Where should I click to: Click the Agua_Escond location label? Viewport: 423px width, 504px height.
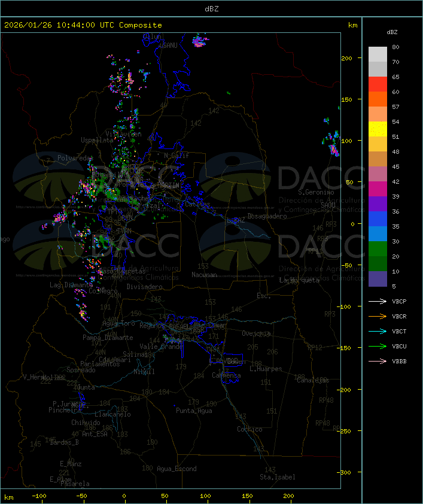176,469
